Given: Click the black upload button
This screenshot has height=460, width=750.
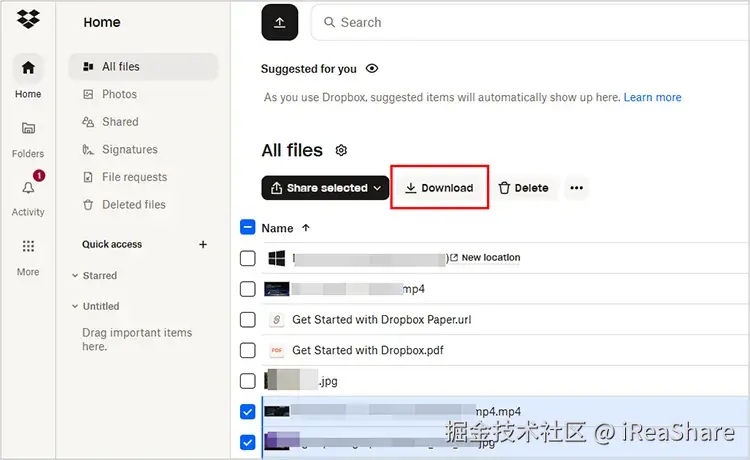Looking at the screenshot, I should tap(280, 22).
